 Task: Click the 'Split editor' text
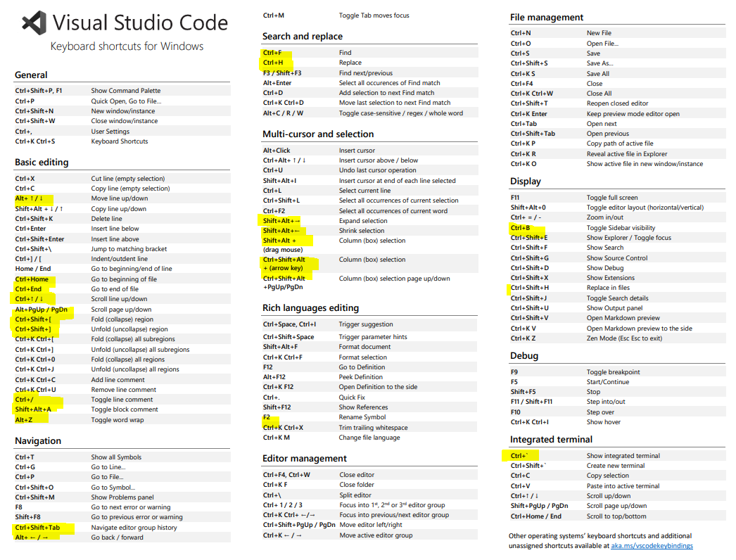click(x=355, y=495)
